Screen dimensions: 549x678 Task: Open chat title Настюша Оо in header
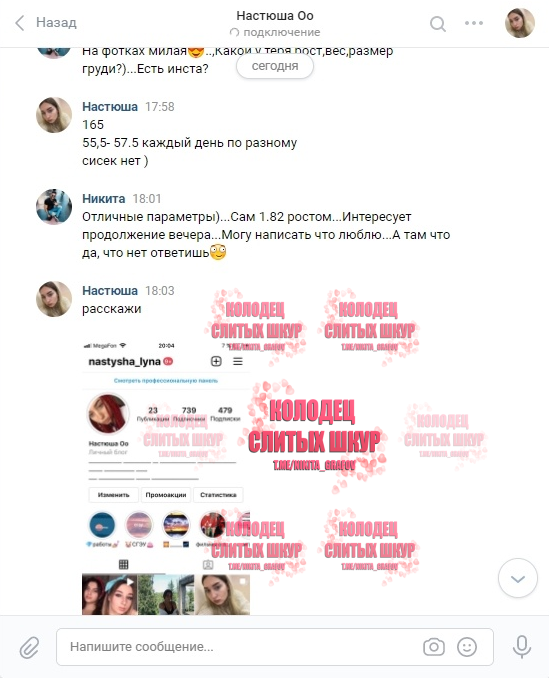point(275,16)
